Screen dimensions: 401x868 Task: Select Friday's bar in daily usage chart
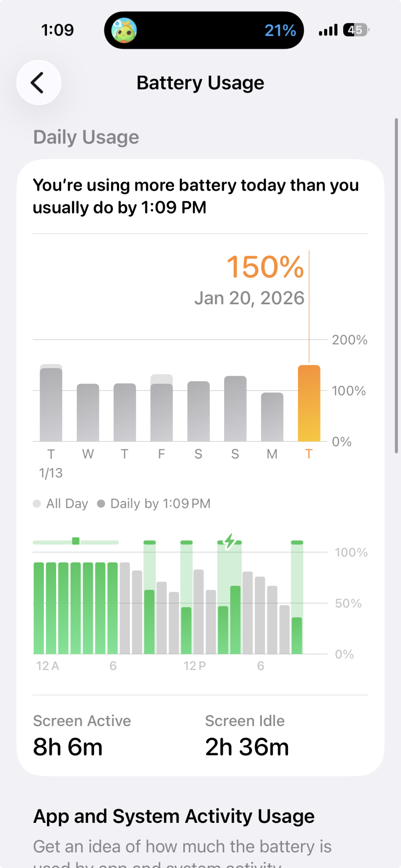[162, 408]
